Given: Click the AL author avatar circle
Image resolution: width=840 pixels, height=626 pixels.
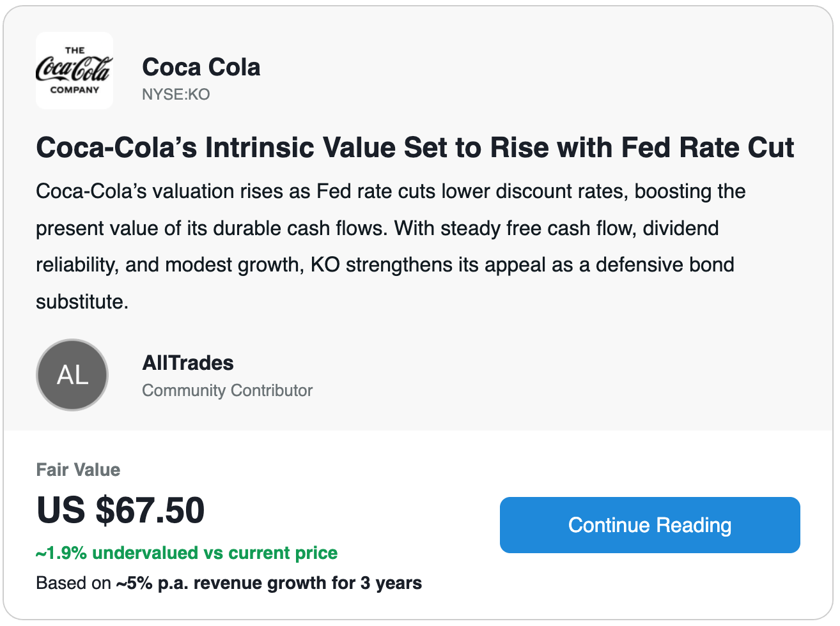Looking at the screenshot, I should tap(72, 375).
